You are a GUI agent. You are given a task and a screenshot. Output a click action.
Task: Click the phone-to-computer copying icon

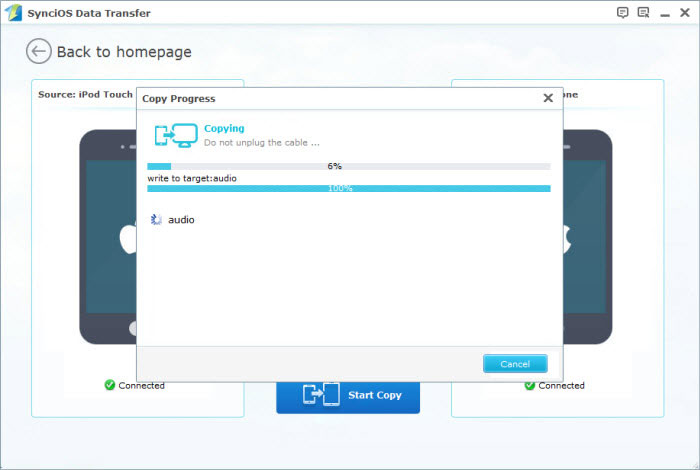[x=176, y=135]
